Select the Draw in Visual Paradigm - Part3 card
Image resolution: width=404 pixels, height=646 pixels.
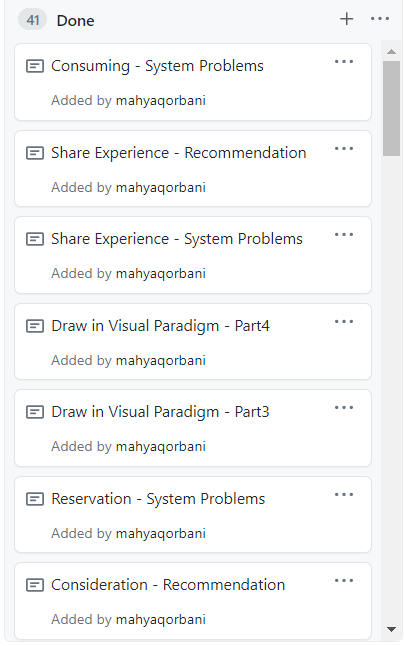[193, 428]
